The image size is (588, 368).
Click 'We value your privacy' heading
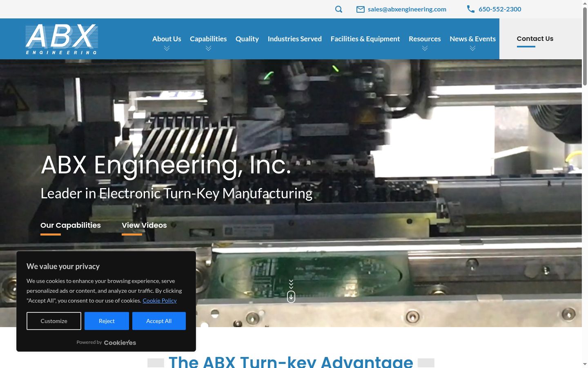pos(63,267)
